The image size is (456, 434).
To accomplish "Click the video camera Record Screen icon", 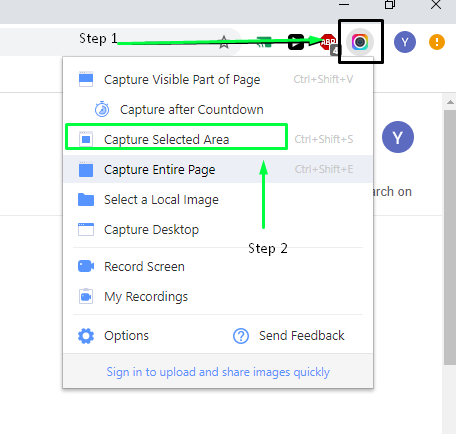I will (x=86, y=266).
